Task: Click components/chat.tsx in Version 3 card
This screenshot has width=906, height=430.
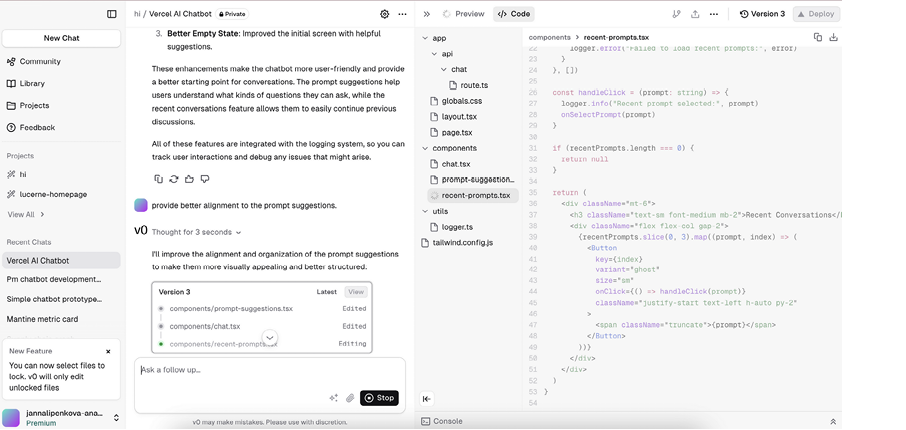Action: pyautogui.click(x=205, y=327)
